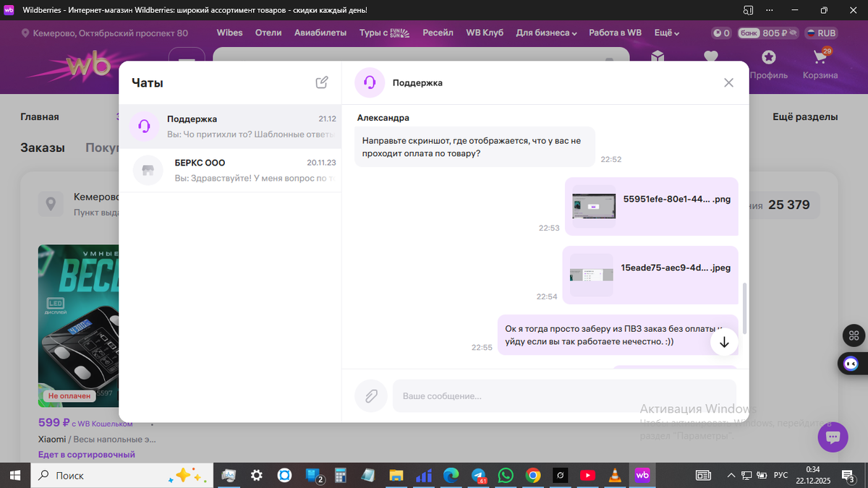Attach a file using the paperclip icon
The width and height of the screenshot is (868, 488).
pos(370,396)
